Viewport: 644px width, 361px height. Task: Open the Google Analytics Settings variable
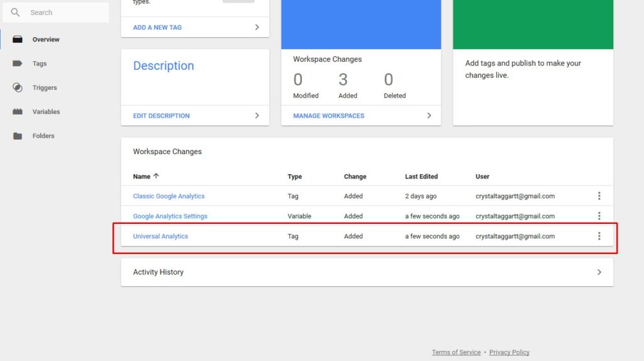pyautogui.click(x=170, y=216)
